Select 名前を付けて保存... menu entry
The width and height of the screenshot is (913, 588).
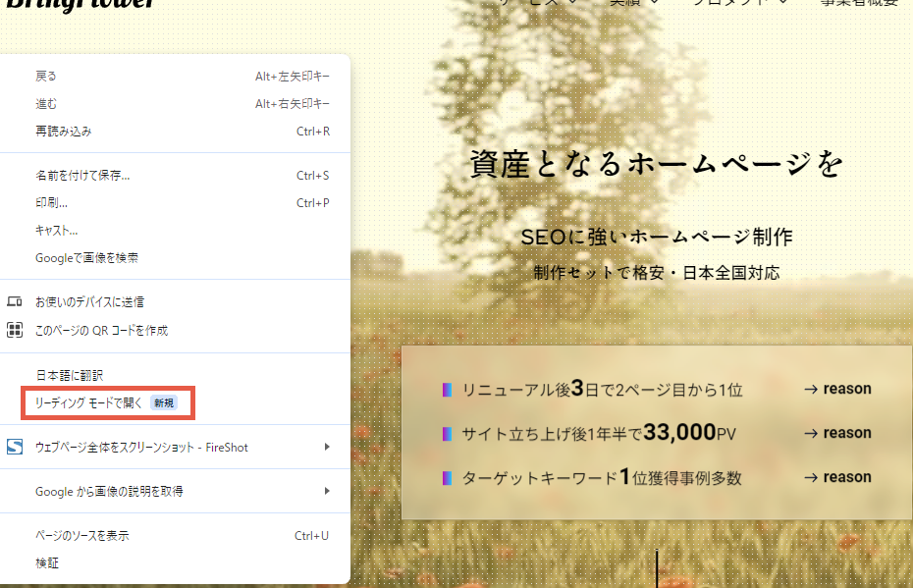(82, 176)
